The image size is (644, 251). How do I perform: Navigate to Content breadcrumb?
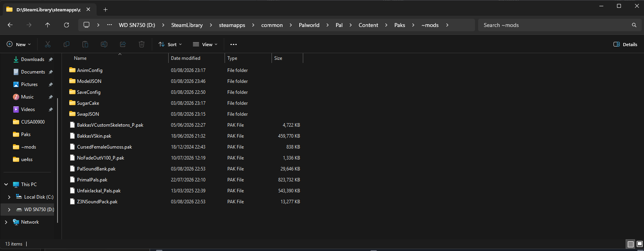pos(369,25)
